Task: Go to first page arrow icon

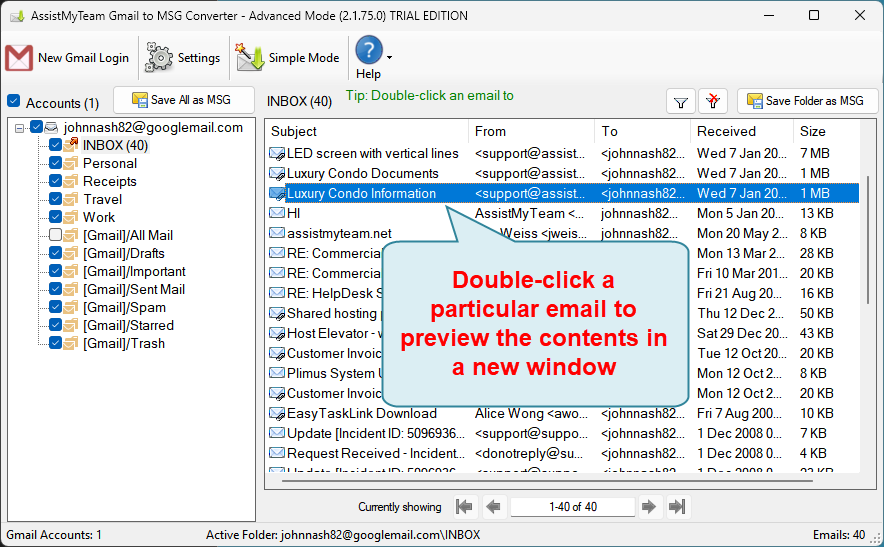Action: (464, 507)
